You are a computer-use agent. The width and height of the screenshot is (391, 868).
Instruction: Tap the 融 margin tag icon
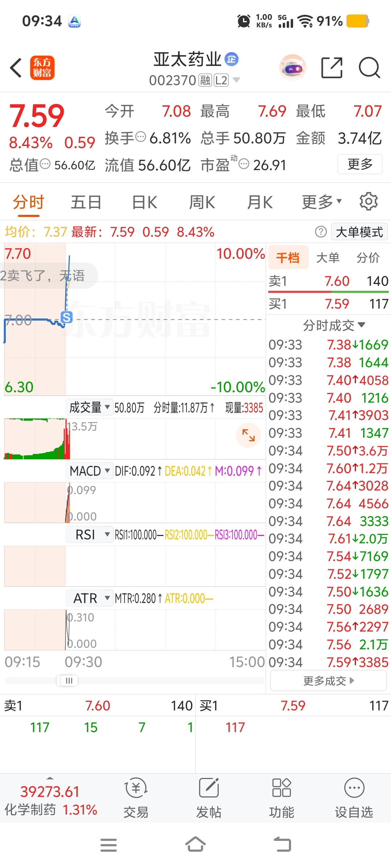205,80
